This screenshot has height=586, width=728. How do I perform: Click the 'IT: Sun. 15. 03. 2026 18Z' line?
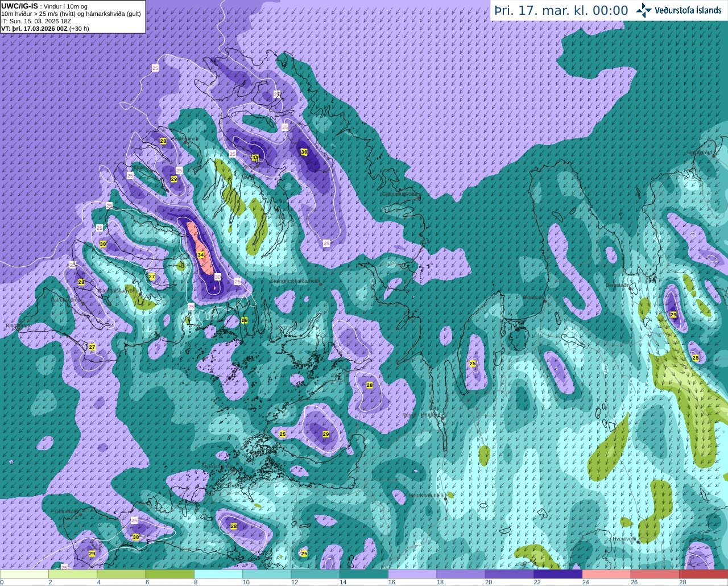(36, 21)
